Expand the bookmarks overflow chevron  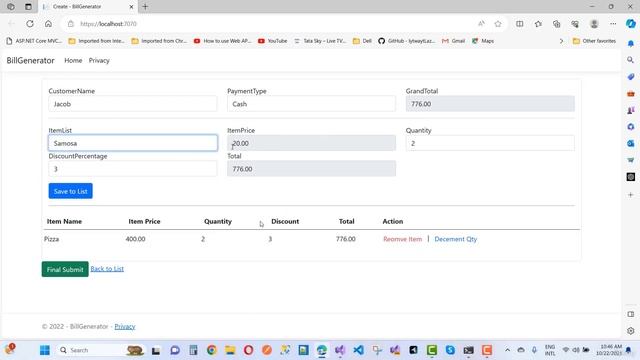point(561,41)
